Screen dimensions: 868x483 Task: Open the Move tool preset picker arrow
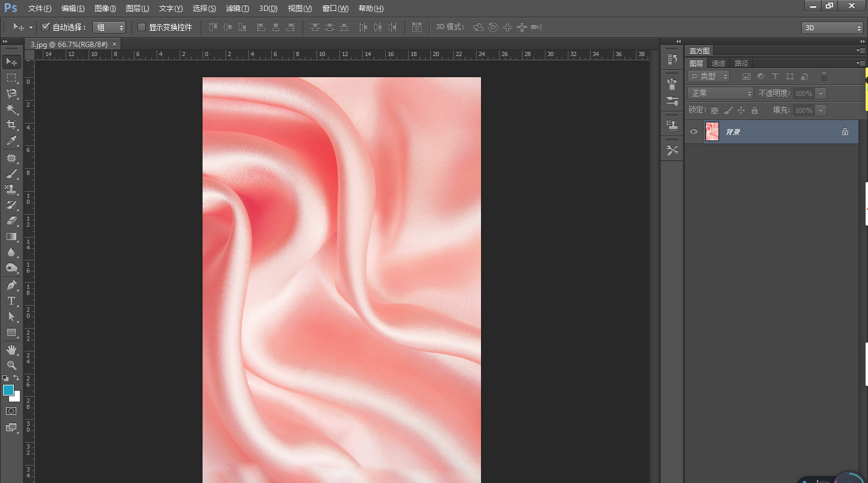click(x=31, y=27)
